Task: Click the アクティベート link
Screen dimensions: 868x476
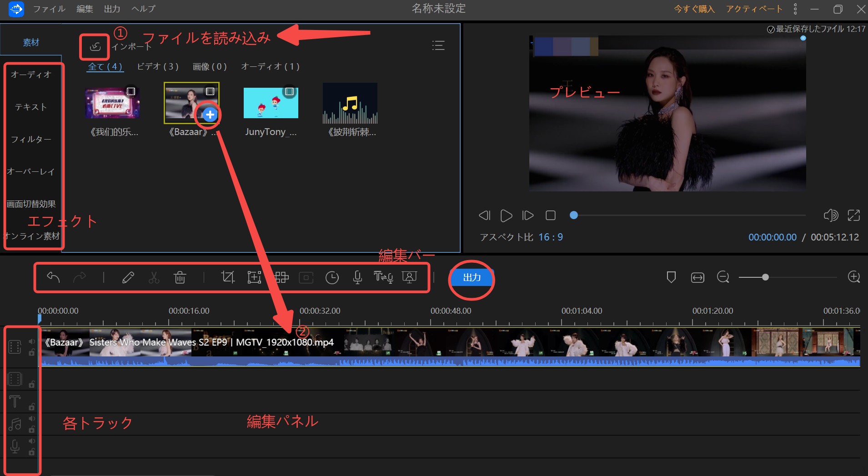Action: point(754,9)
